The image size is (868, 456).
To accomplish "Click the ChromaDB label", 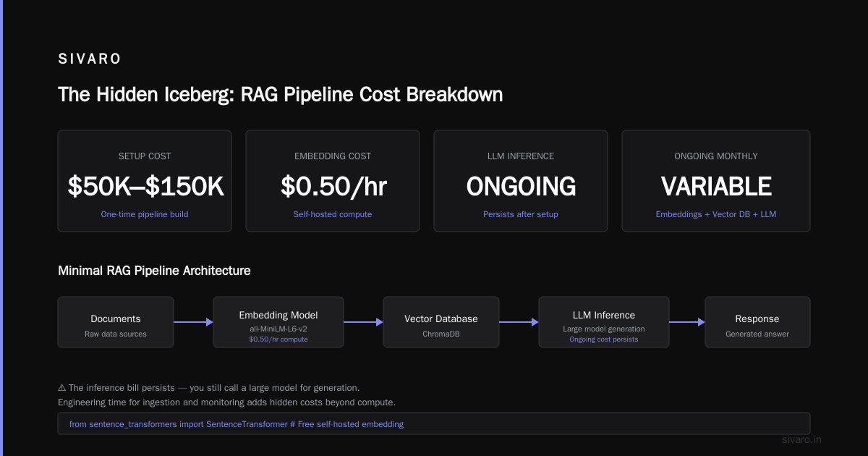I will click(441, 334).
